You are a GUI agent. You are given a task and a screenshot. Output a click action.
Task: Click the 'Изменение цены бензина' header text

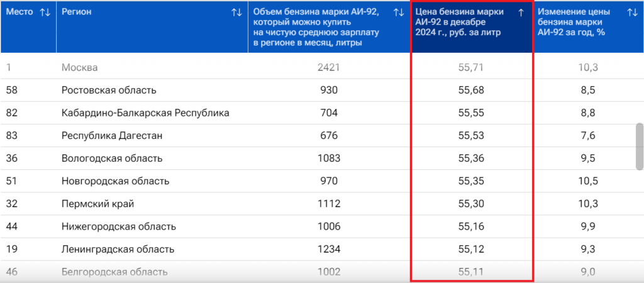click(x=574, y=22)
